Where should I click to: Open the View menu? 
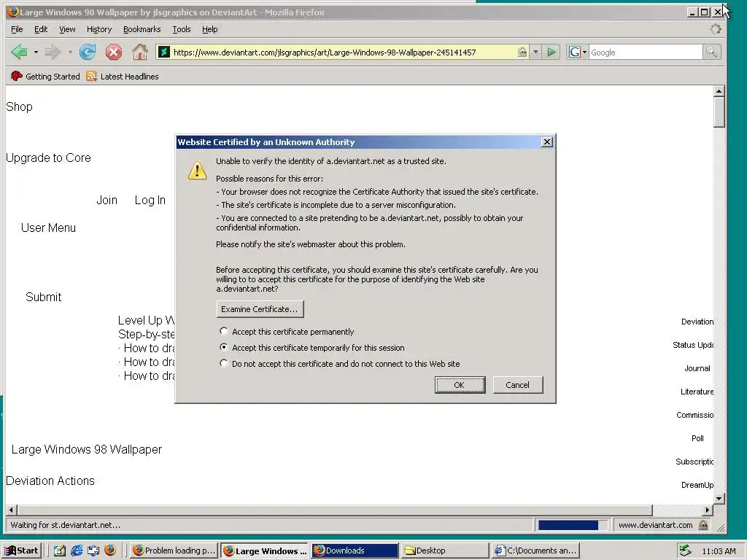click(67, 29)
